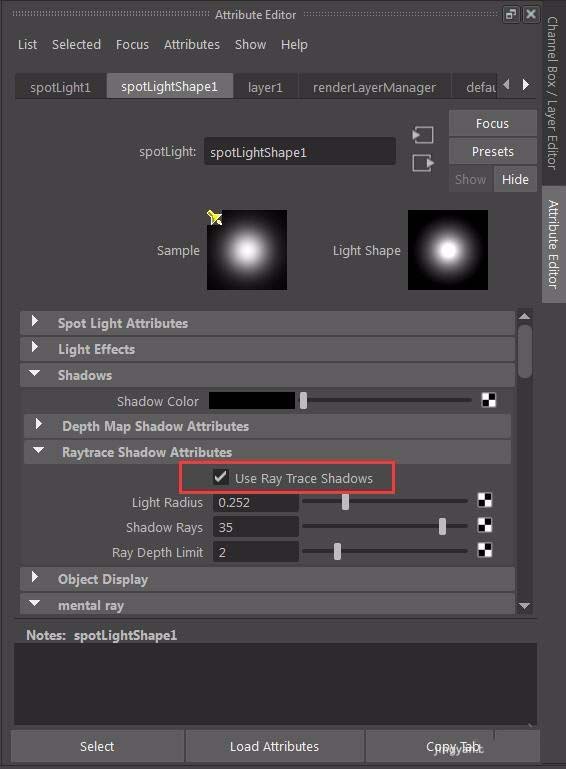The width and height of the screenshot is (566, 769).
Task: Click the Shadow Rays map checker icon
Action: coord(485,525)
